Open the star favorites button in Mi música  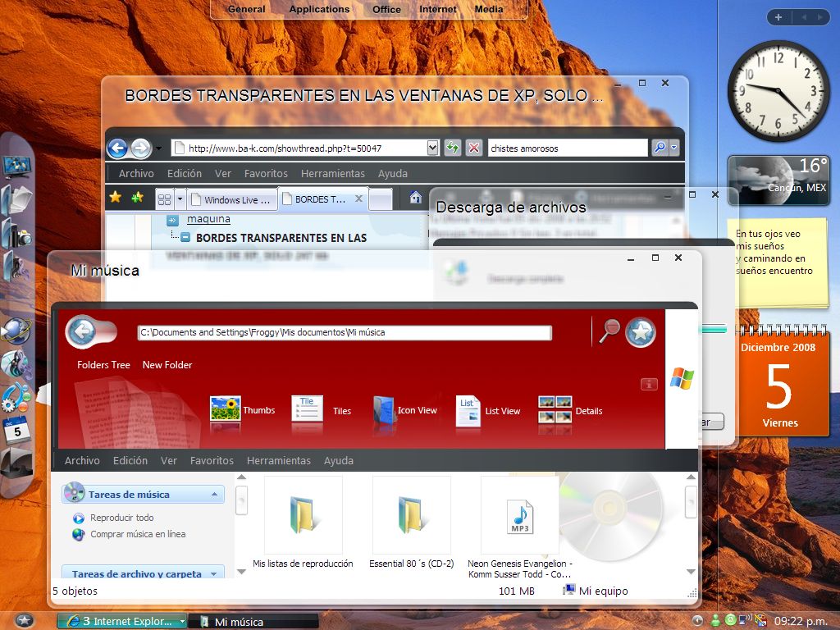(x=641, y=333)
